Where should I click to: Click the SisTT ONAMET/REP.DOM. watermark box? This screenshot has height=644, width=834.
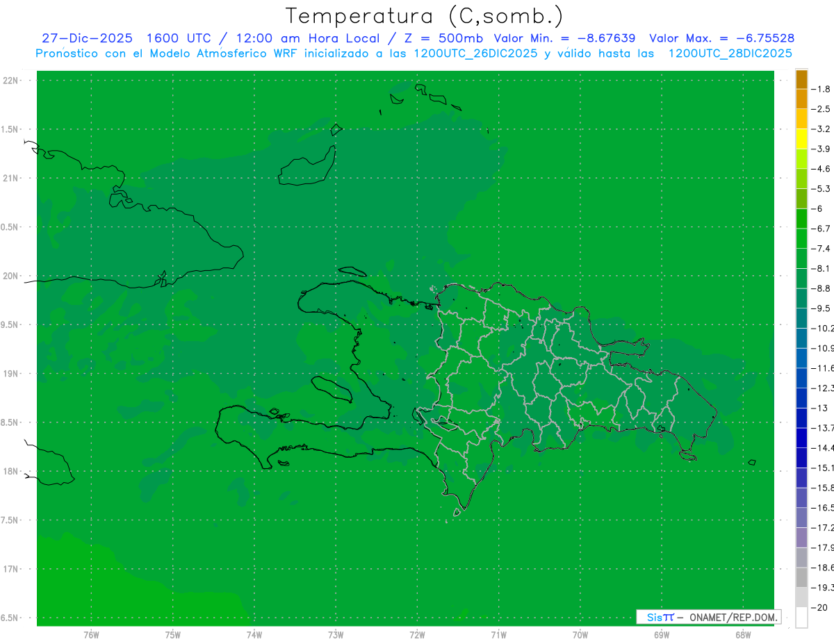[x=708, y=617]
